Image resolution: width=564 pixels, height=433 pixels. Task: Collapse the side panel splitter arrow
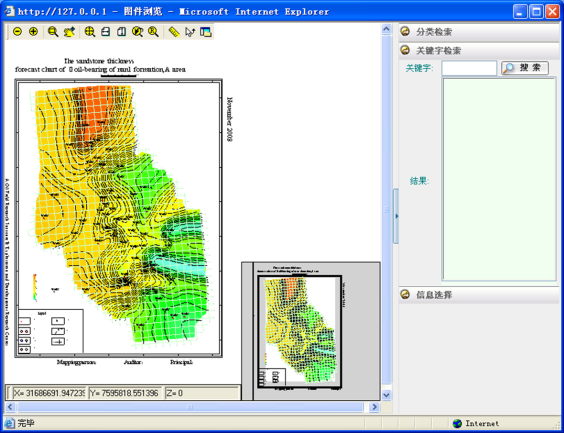tap(396, 216)
